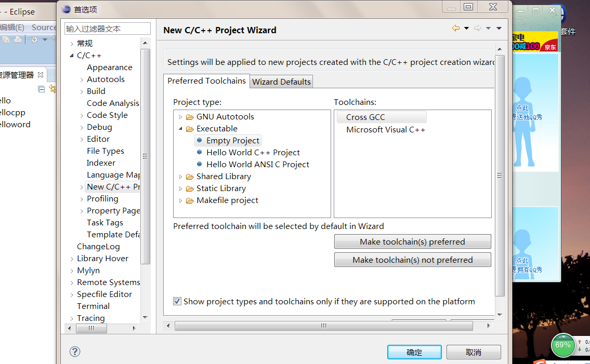590x364 pixels.
Task: Expand the GNU Autotools project type
Action: coord(180,117)
